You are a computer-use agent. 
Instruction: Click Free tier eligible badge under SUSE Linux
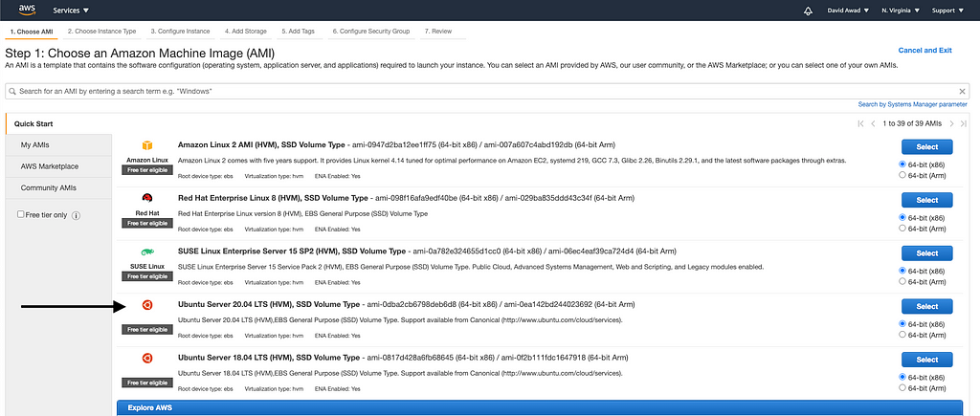[x=147, y=276]
